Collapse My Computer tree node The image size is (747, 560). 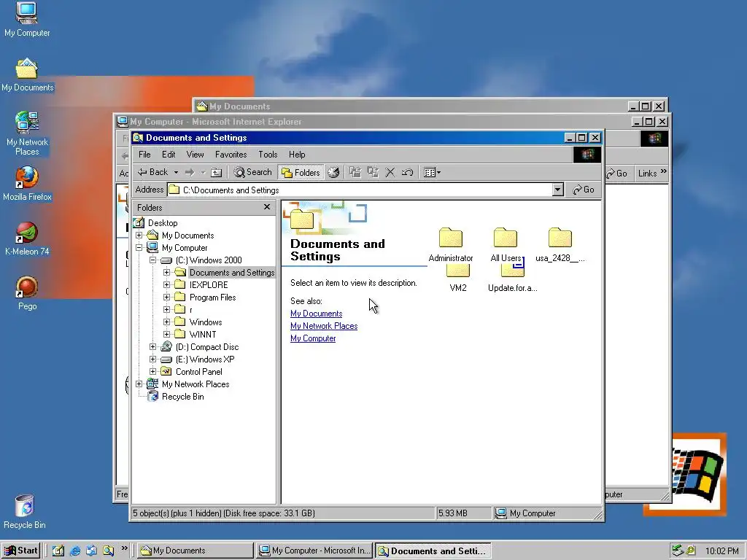pos(139,248)
